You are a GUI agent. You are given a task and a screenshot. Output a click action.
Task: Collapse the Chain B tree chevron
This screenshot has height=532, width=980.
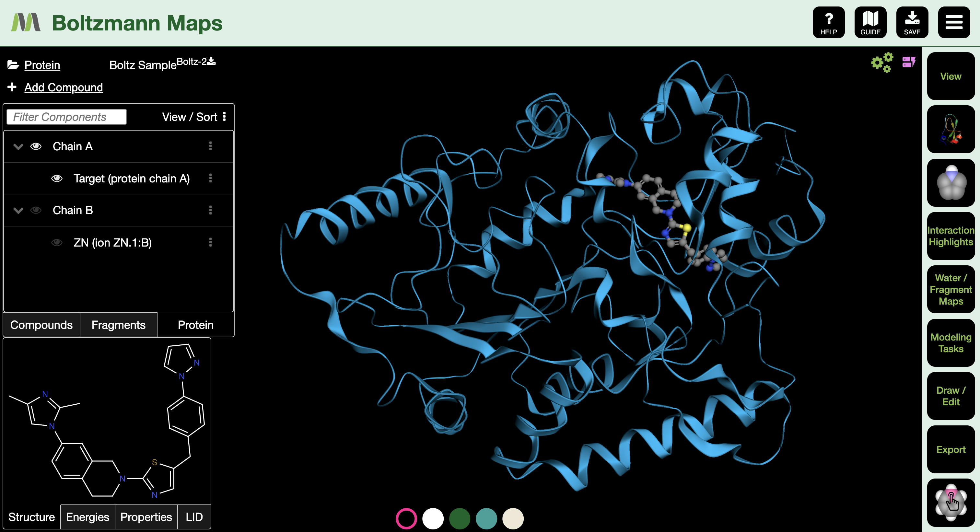(x=18, y=210)
